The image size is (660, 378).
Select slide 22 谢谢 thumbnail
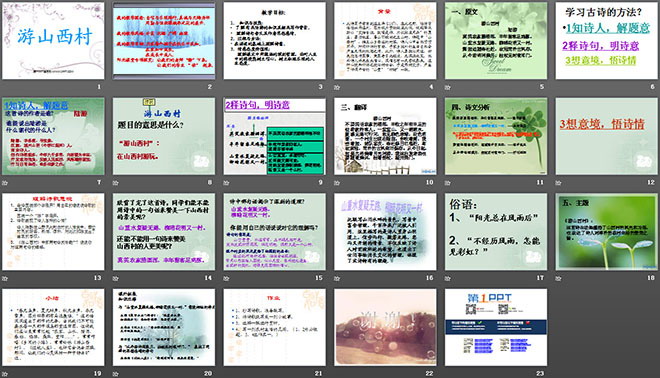pyautogui.click(x=385, y=327)
